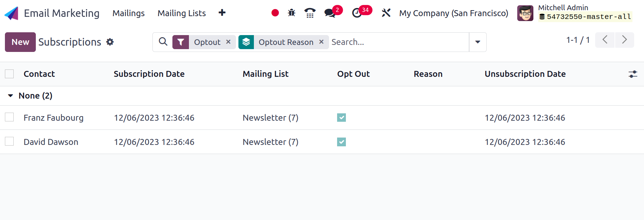The height and width of the screenshot is (220, 644).
Task: Toggle the select-all header checkbox
Action: [x=9, y=74]
